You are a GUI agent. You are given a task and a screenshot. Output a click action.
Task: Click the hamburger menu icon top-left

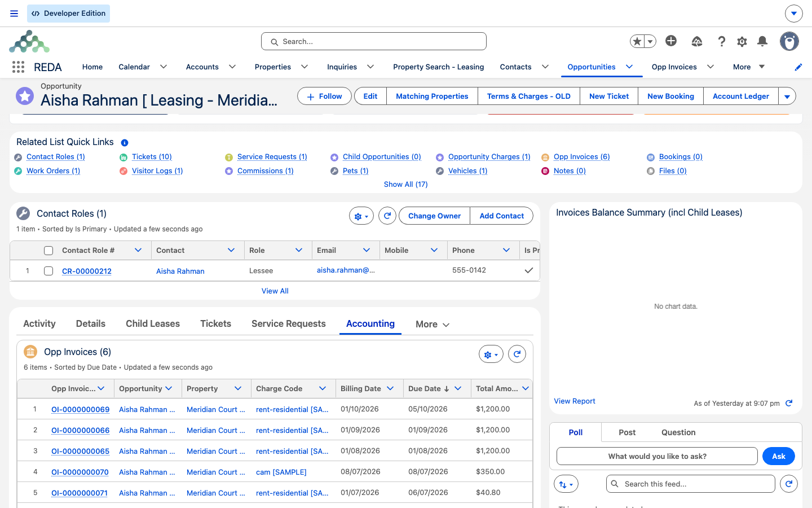[x=14, y=14]
